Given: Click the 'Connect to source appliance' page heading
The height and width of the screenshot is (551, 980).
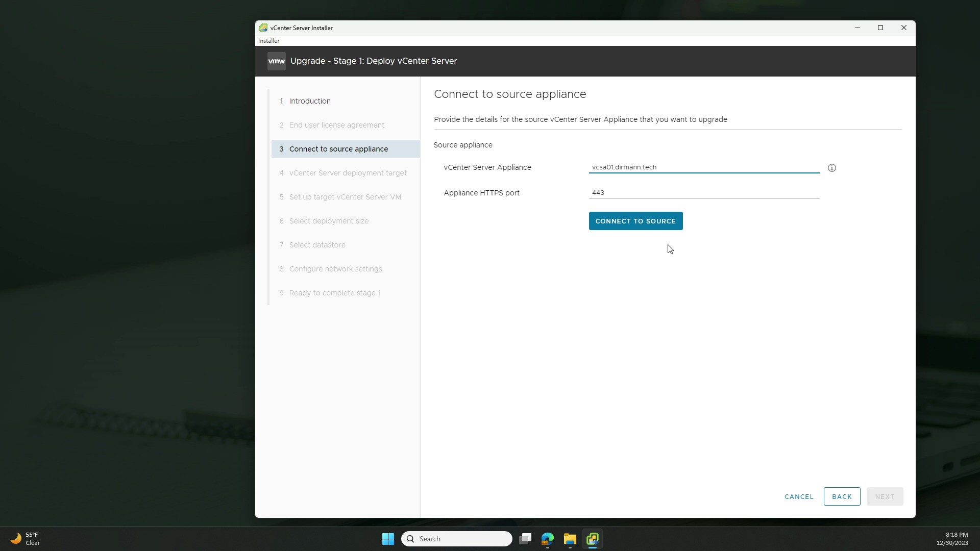Looking at the screenshot, I should point(510,94).
